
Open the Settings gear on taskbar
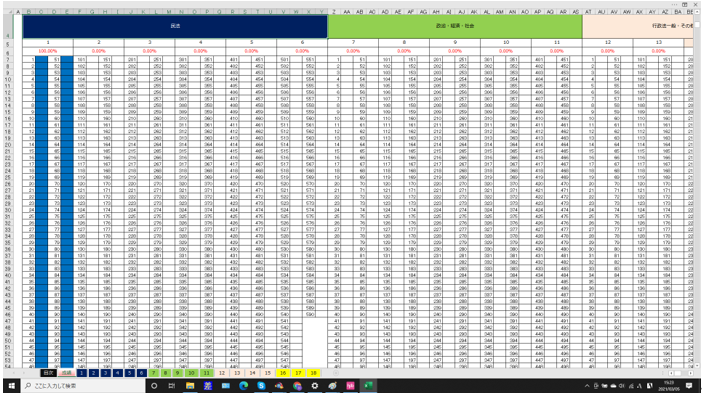point(315,386)
